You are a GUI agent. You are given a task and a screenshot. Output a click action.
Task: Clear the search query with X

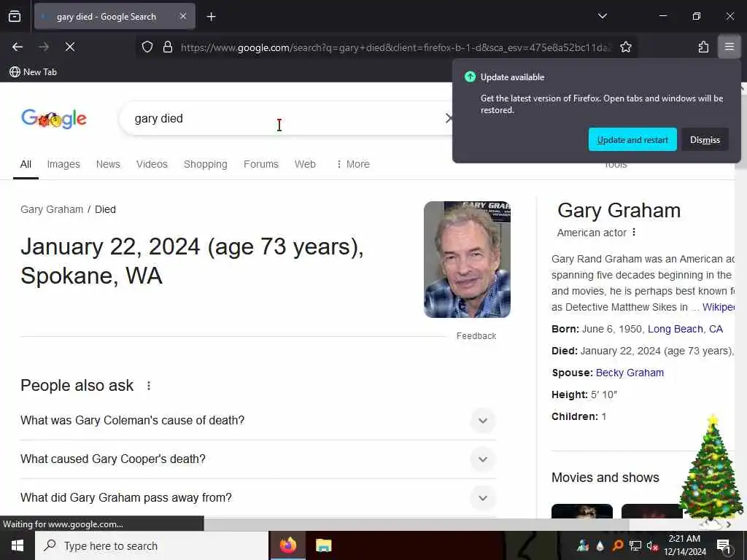[449, 118]
